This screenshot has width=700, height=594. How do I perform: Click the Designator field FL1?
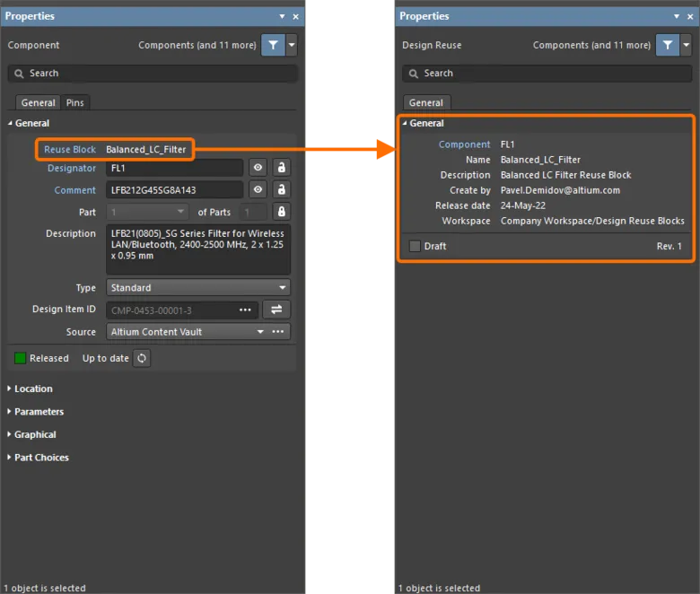pos(175,168)
